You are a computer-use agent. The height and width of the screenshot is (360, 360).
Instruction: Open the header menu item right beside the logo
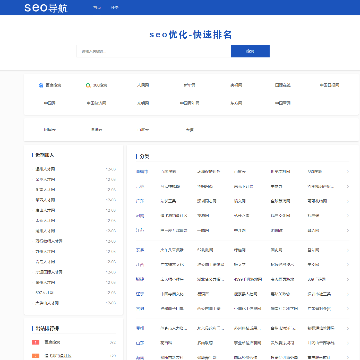97,8
